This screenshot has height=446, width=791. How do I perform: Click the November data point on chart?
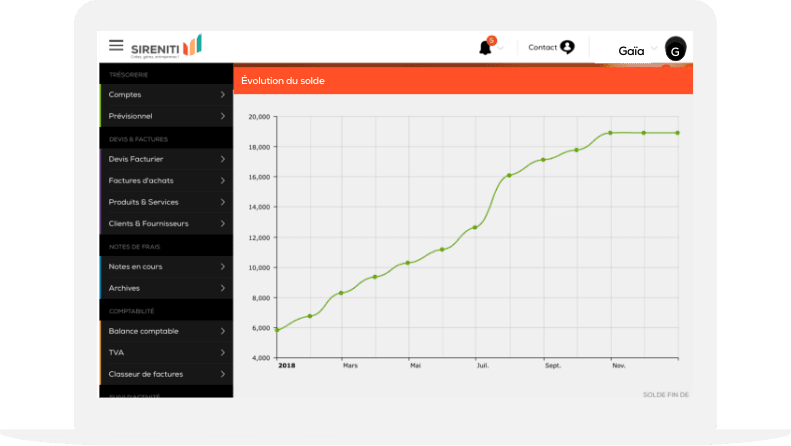[x=610, y=133]
